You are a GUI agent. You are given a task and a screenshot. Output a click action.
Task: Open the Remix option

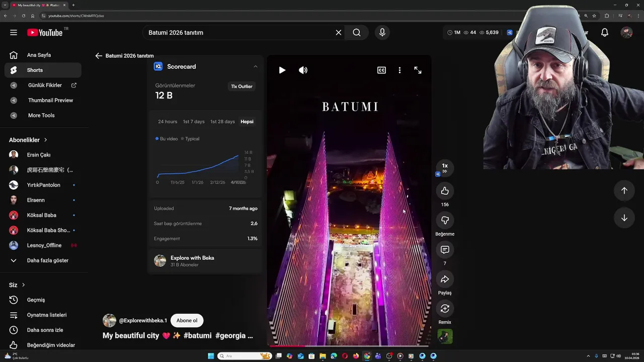(445, 309)
